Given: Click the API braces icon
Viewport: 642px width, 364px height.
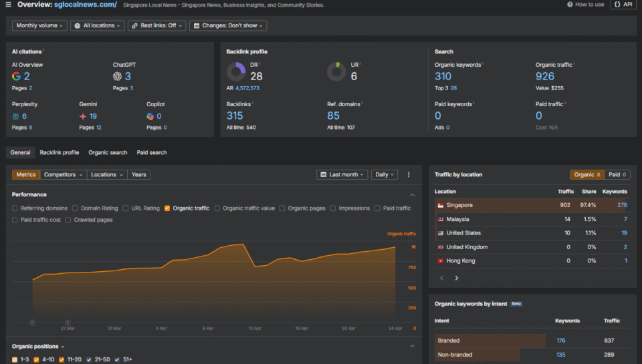Looking at the screenshot, I should click(x=617, y=5).
